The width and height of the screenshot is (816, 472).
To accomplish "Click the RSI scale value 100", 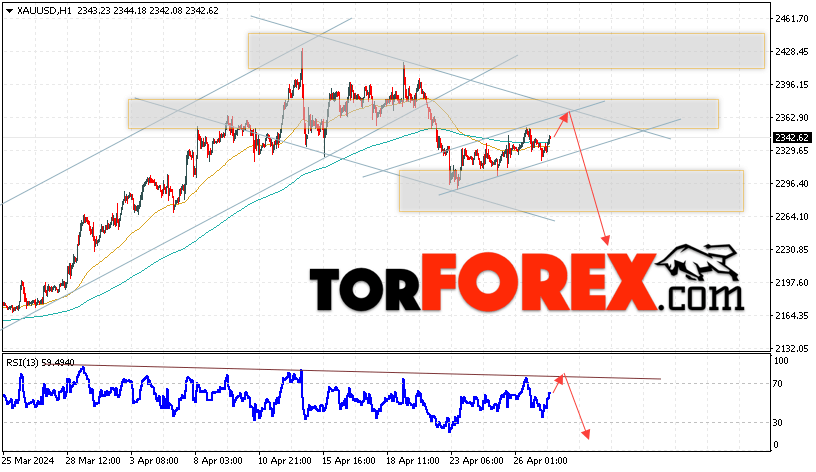I will [781, 361].
